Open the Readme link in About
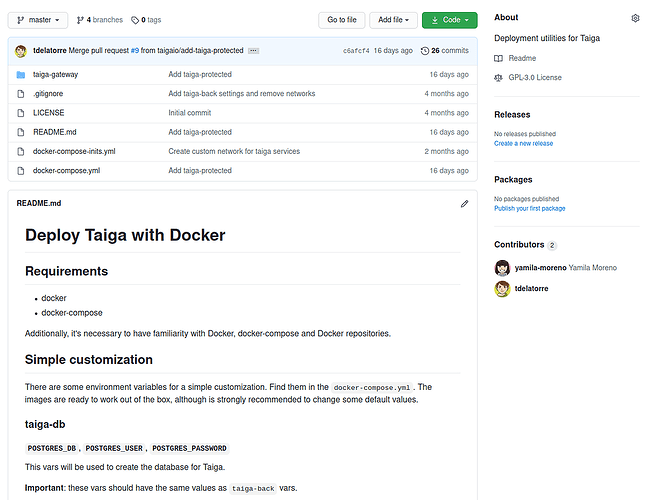 tap(522, 58)
